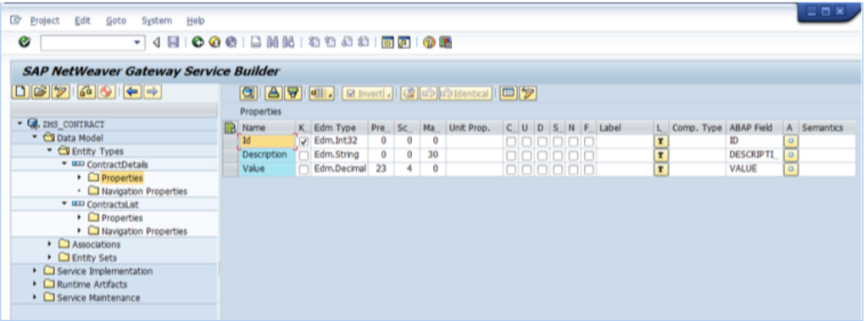Click the label text icon in Id row
The image size is (868, 321).
click(x=659, y=141)
